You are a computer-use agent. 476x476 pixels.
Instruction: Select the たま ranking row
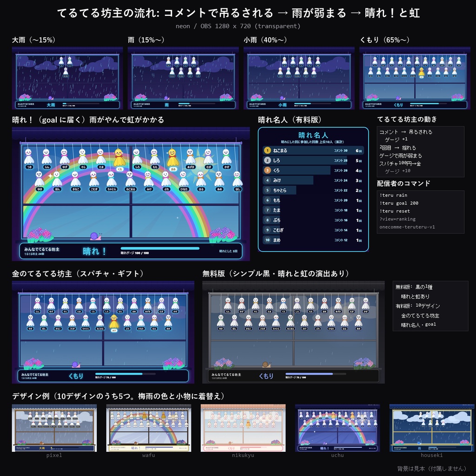pos(313,210)
